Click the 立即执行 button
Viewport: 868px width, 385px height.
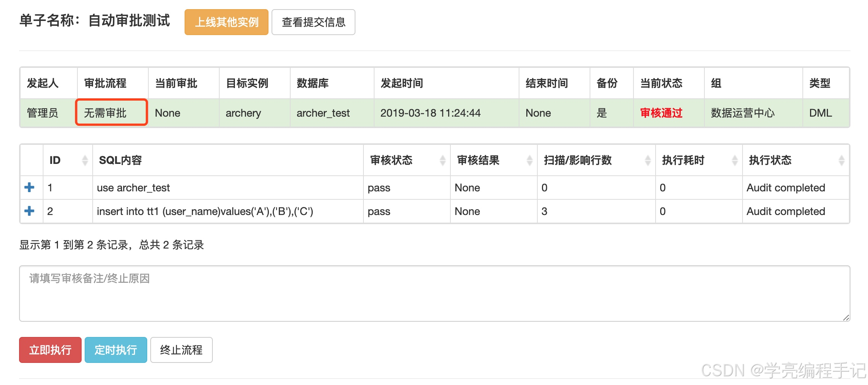pyautogui.click(x=50, y=350)
